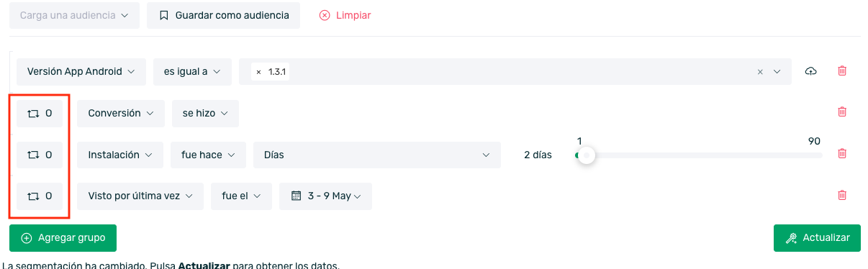
Task: Delete the Conversión filter row
Action: tap(842, 111)
